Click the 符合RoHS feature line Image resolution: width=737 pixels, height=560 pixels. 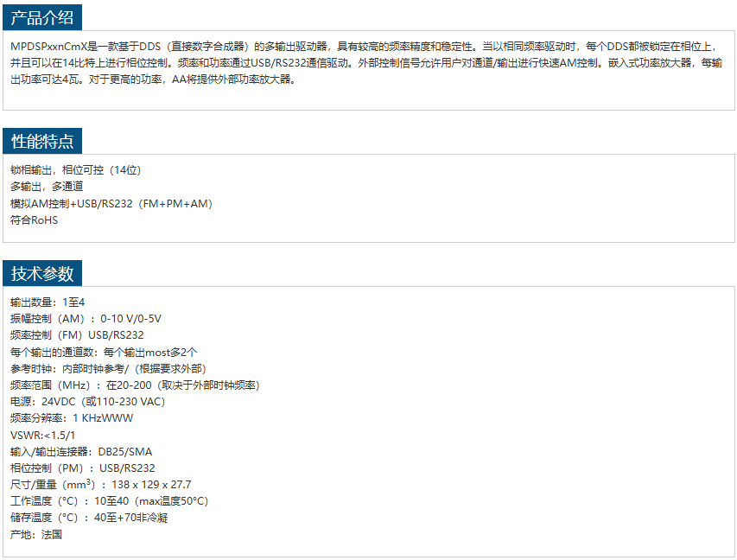tap(34, 220)
